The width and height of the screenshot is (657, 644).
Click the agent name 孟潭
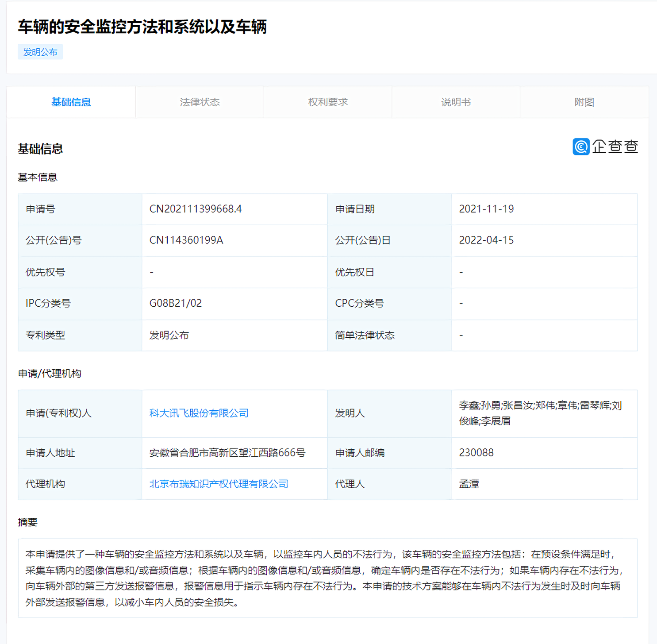point(468,484)
